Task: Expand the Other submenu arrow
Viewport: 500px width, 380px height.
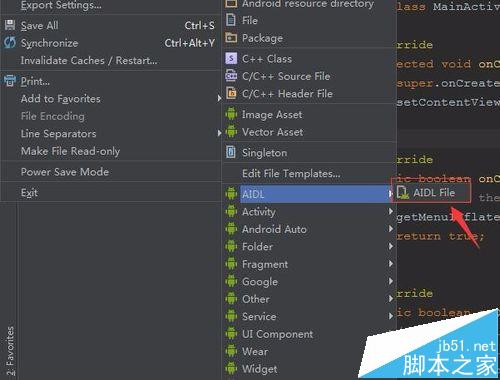Action: click(391, 299)
